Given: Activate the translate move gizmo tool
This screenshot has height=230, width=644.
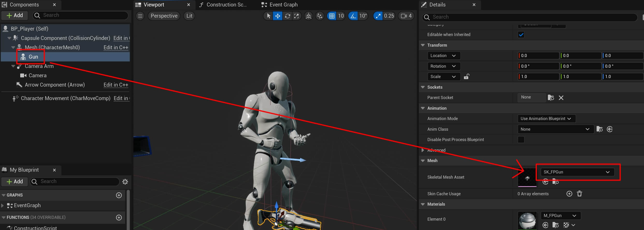Looking at the screenshot, I should 278,16.
